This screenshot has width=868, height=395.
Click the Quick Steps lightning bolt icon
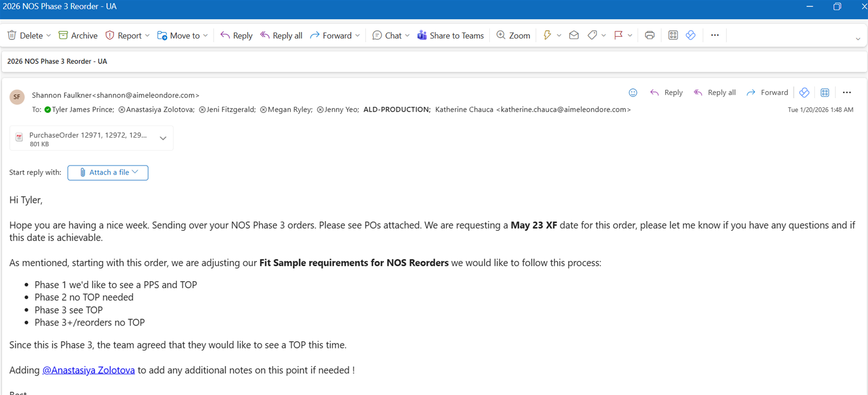[547, 35]
